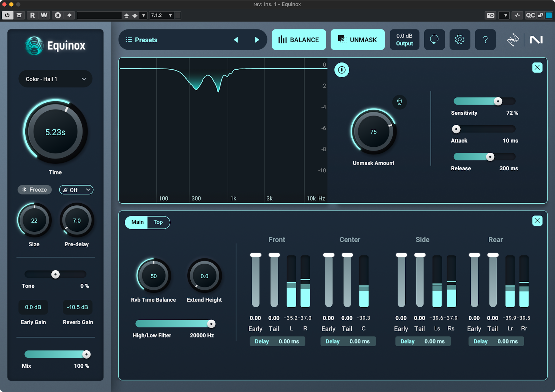Switch to the Top tab
The height and width of the screenshot is (392, 555).
158,222
